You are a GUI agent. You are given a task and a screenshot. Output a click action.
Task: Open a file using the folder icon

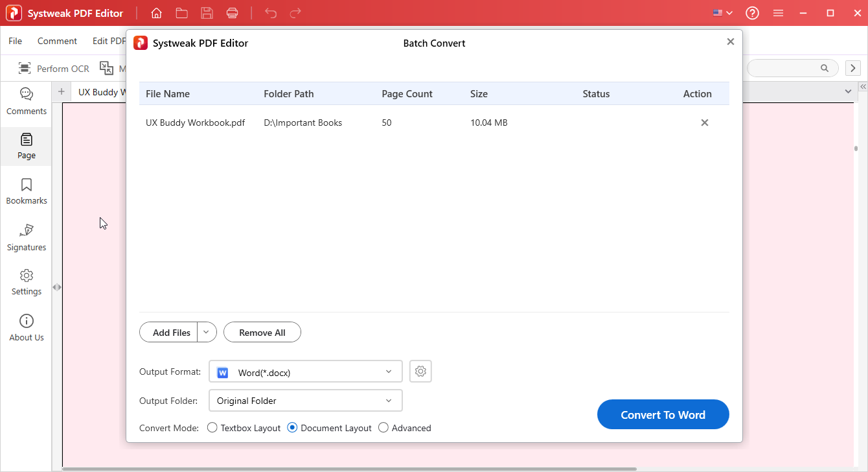181,12
